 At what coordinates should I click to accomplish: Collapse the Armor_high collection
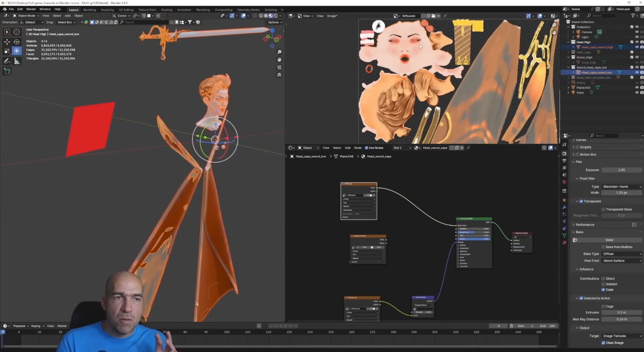click(x=569, y=57)
